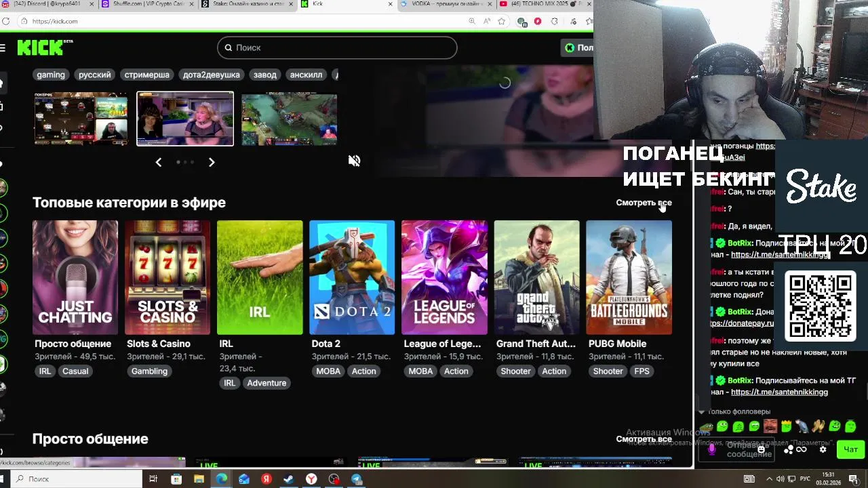868x488 pixels.
Task: Click the FPS tag under PUBG Mobile
Action: pyautogui.click(x=642, y=371)
